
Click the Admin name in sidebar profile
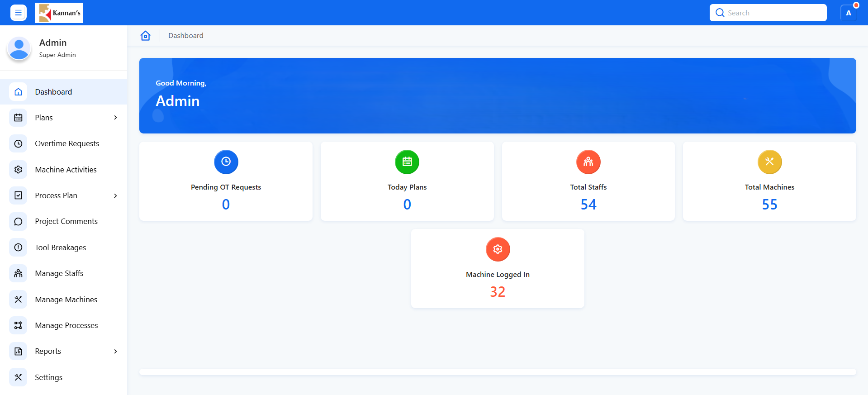53,43
